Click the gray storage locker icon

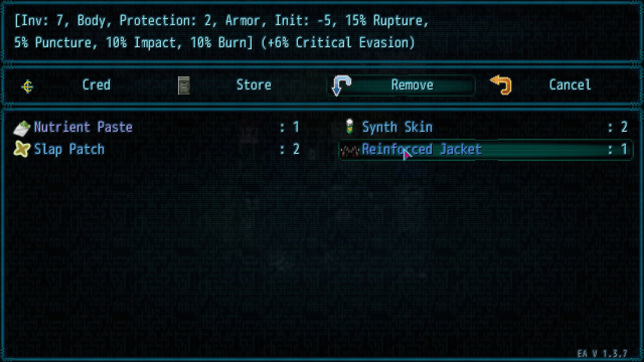184,85
